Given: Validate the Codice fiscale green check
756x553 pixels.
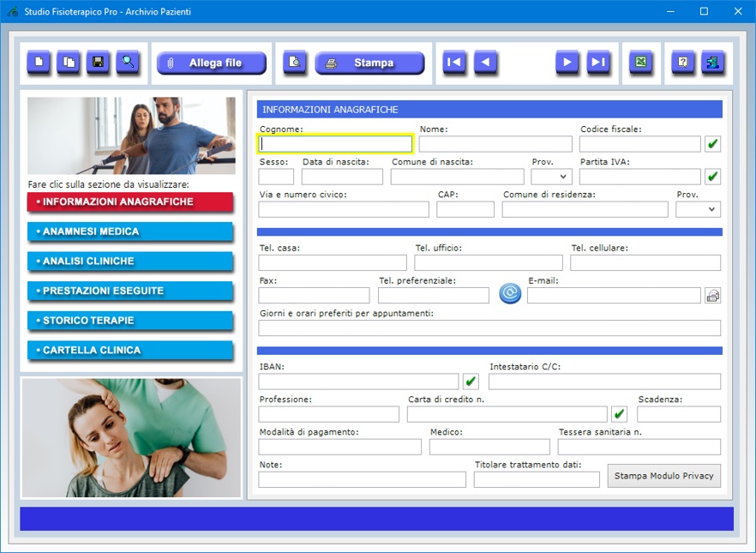Looking at the screenshot, I should coord(712,144).
